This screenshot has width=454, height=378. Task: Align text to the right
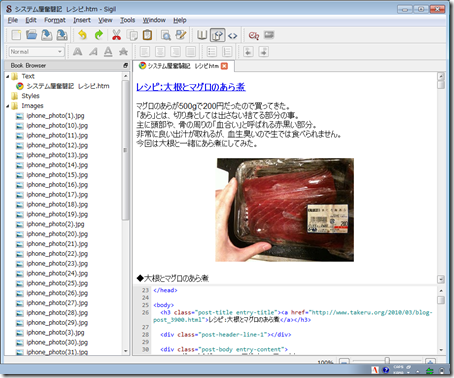pos(175,52)
